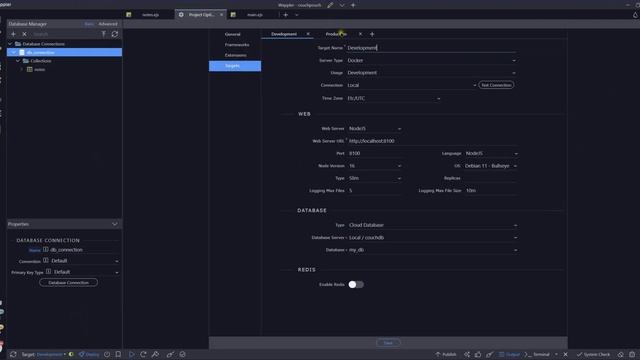This screenshot has width=640, height=360.
Task: Close the Development target tab
Action: (x=308, y=34)
